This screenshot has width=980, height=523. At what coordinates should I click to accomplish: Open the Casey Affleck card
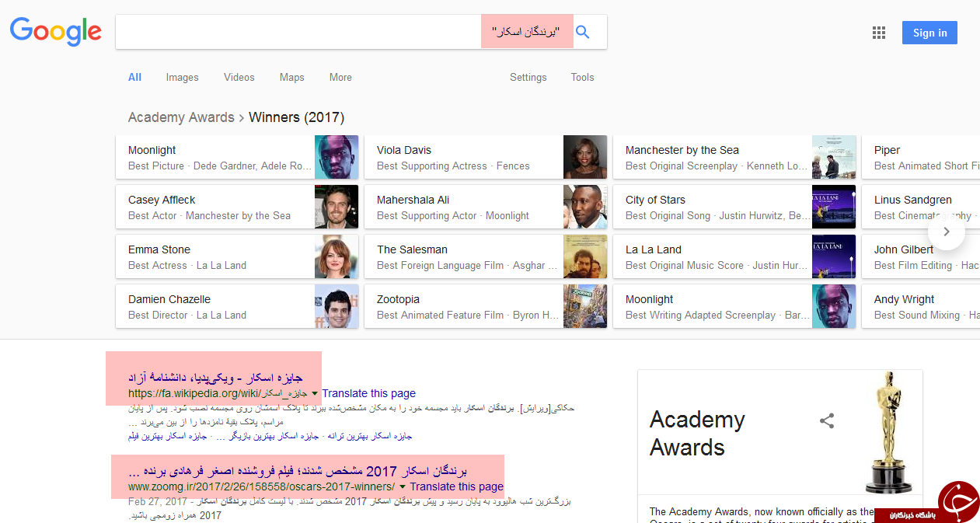237,207
